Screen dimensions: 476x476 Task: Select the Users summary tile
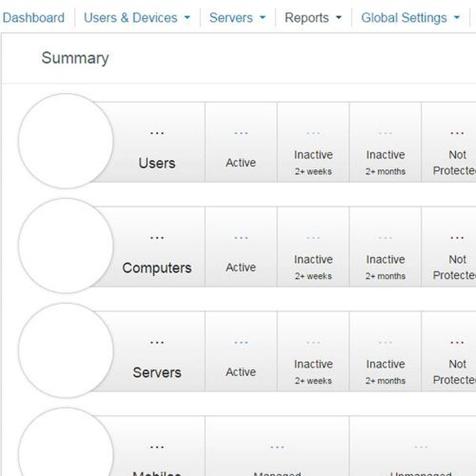pyautogui.click(x=157, y=142)
